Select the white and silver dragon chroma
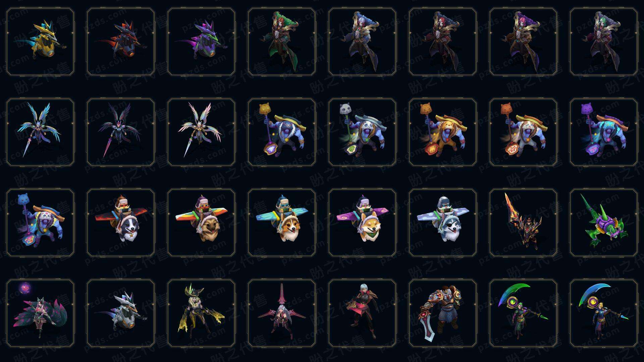Image resolution: width=644 pixels, height=362 pixels. point(121,313)
